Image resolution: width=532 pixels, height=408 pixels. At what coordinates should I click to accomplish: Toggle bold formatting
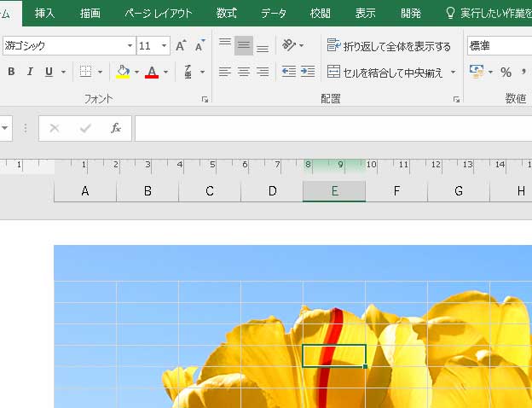(x=11, y=72)
